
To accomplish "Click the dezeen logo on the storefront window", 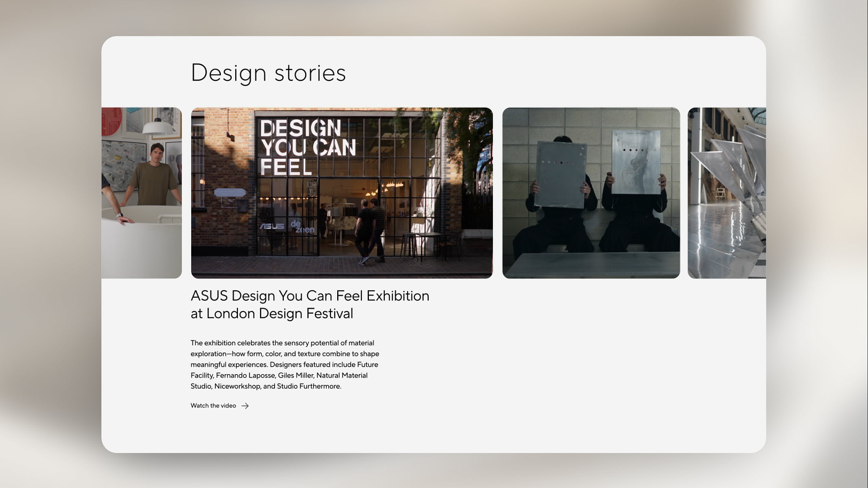I will [x=302, y=227].
